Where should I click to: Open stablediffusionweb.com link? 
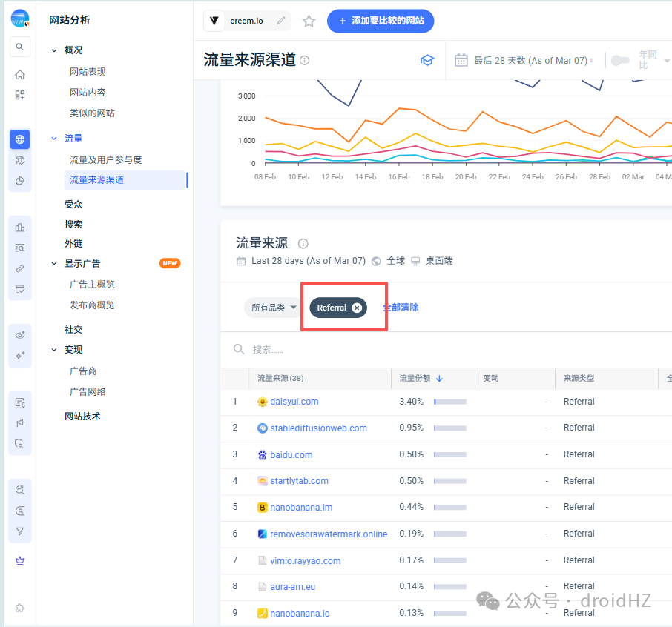pos(318,428)
